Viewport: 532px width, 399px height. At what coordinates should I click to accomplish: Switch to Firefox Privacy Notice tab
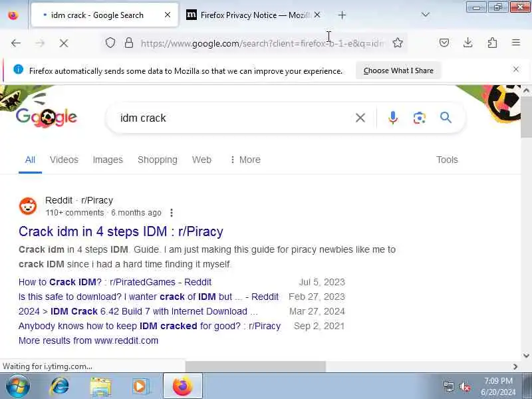[x=255, y=15]
